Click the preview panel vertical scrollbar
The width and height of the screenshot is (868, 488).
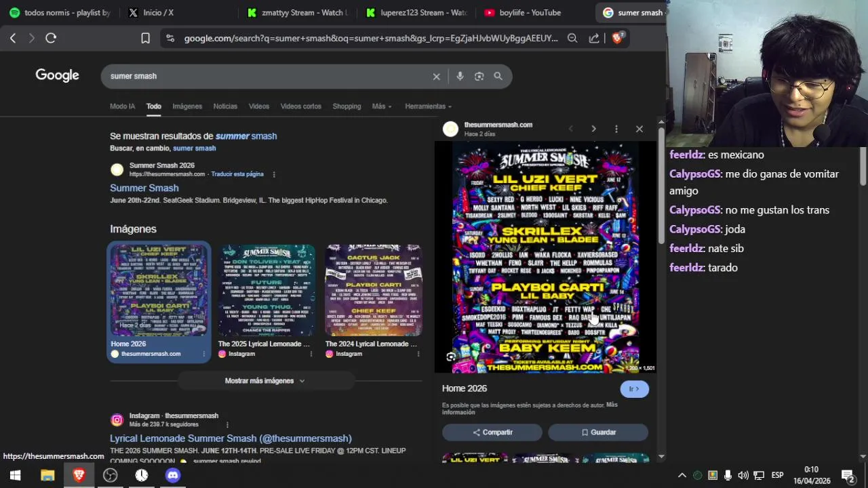(x=661, y=186)
